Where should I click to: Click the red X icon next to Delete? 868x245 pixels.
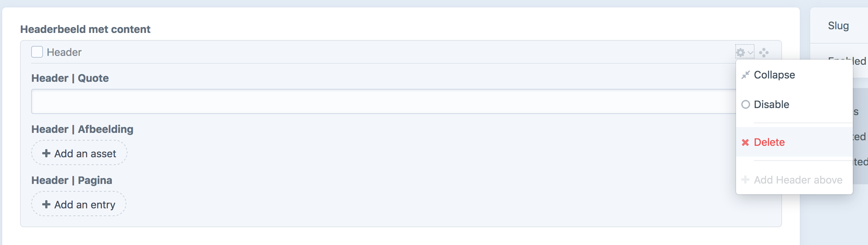[x=745, y=142]
